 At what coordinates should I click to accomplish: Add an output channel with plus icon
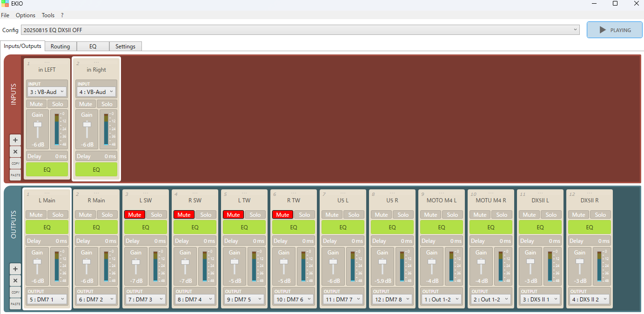(x=15, y=269)
